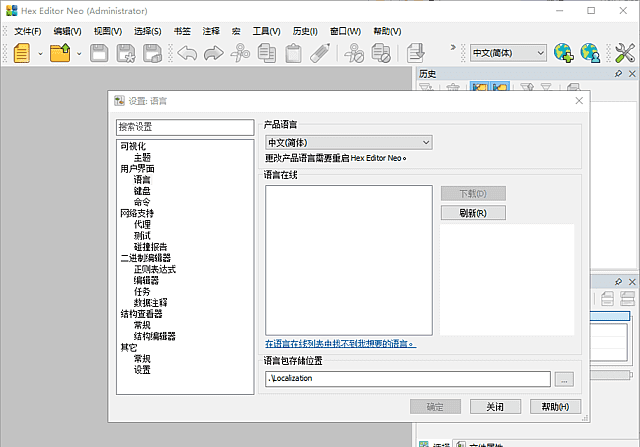Click the Save As icon with star
640x447 pixels.
[126, 53]
